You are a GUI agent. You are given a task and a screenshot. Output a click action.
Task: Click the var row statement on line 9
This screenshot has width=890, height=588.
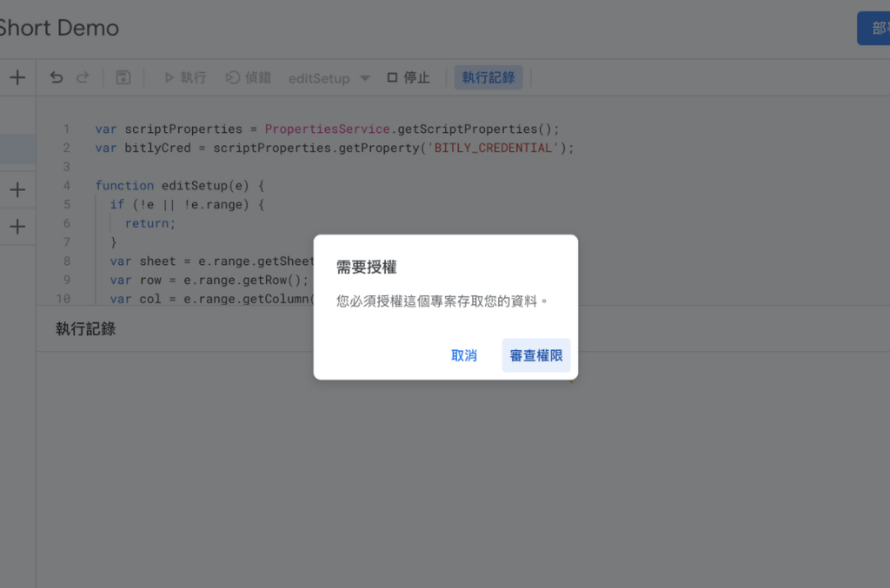209,281
